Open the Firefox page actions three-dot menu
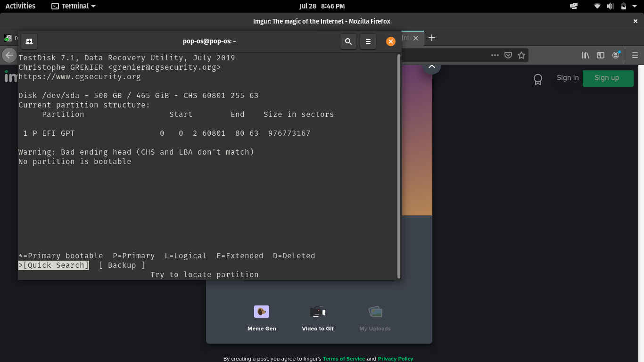The image size is (644, 362). [x=495, y=55]
